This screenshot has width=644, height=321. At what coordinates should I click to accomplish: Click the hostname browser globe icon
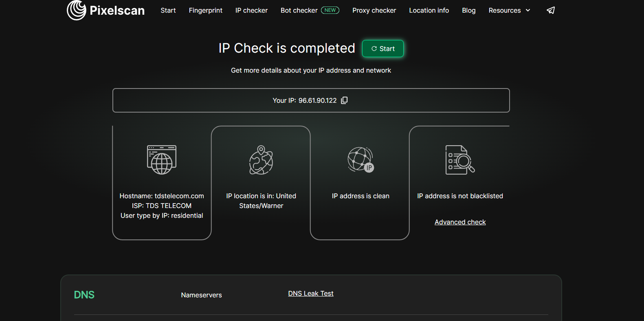pyautogui.click(x=162, y=160)
